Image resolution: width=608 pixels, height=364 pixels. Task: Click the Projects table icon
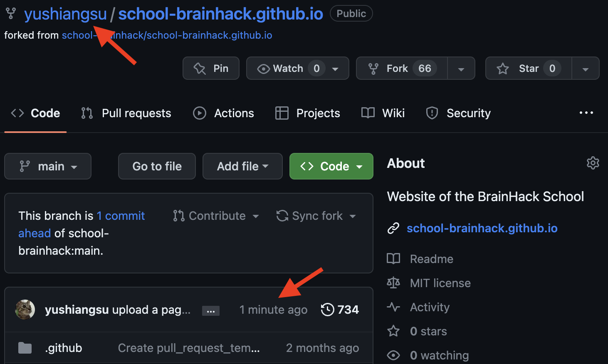[282, 113]
